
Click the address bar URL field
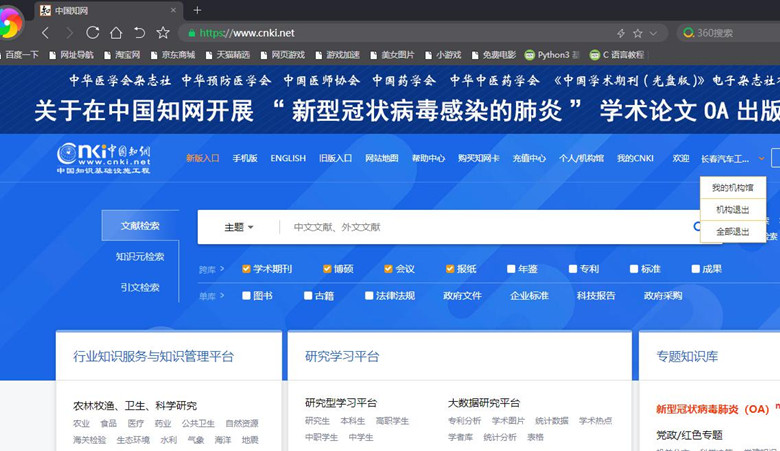pyautogui.click(x=398, y=33)
